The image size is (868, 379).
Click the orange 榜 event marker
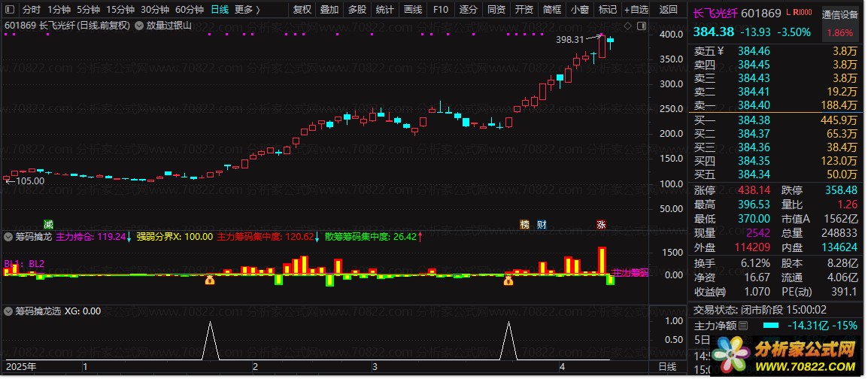pos(524,224)
